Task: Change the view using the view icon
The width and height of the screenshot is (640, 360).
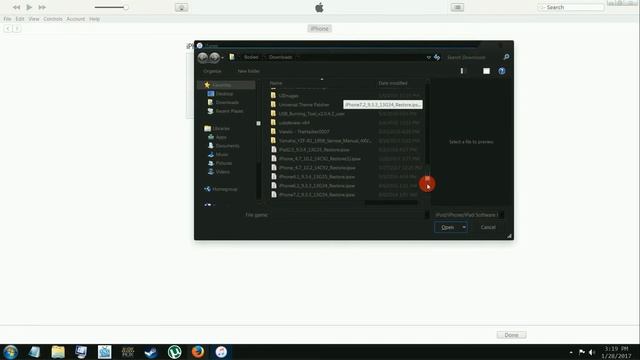Action: (x=462, y=71)
